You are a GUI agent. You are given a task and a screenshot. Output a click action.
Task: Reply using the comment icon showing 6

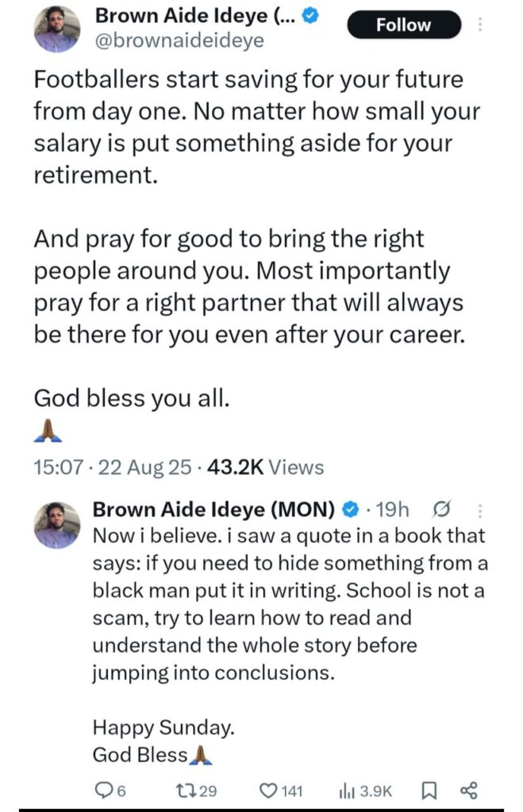point(110,791)
